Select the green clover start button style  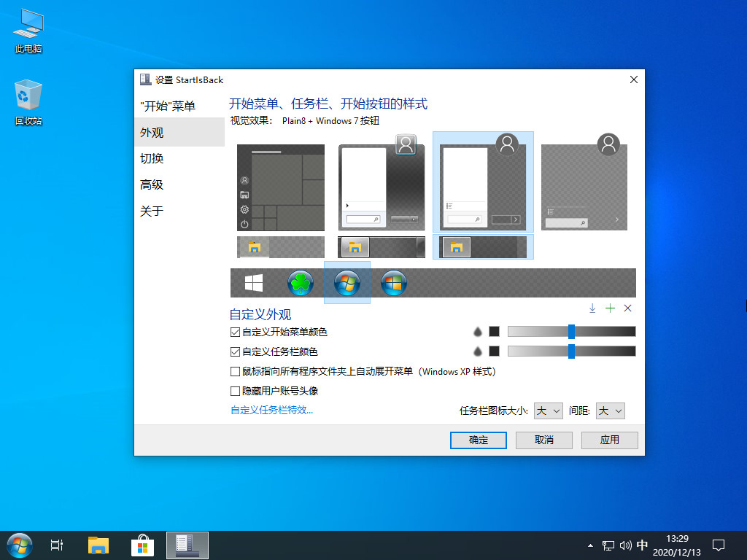click(x=301, y=282)
